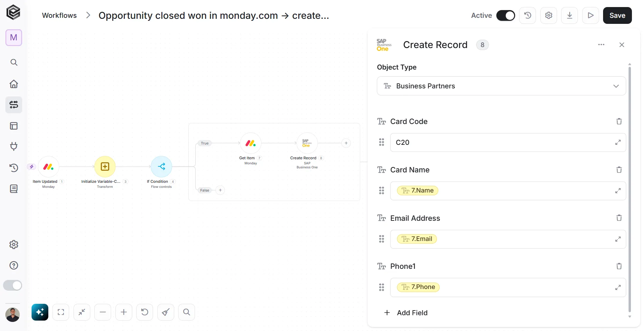Expand the Card Code input editor
The height and width of the screenshot is (331, 644).
tap(618, 142)
